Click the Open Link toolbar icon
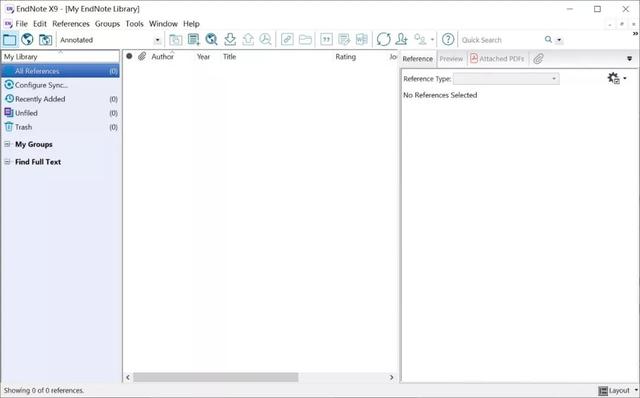The image size is (640, 398). (287, 40)
